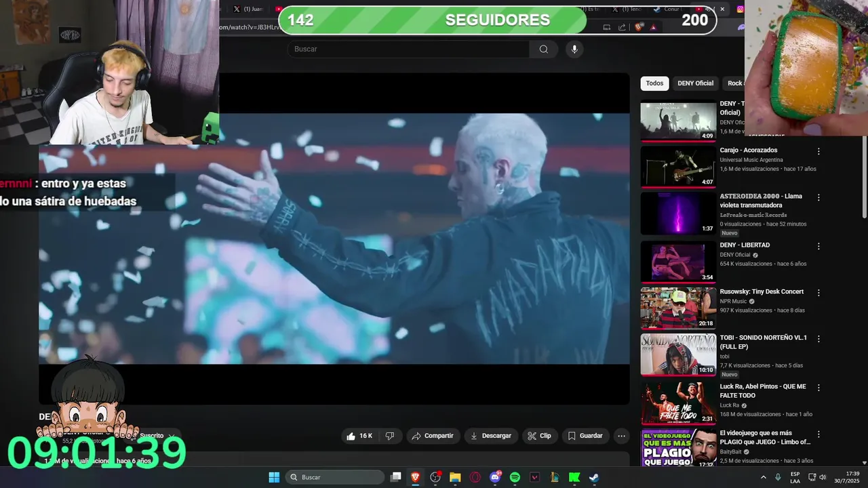Click the microphone icon in system tray
This screenshot has height=488, width=868.
point(778,477)
